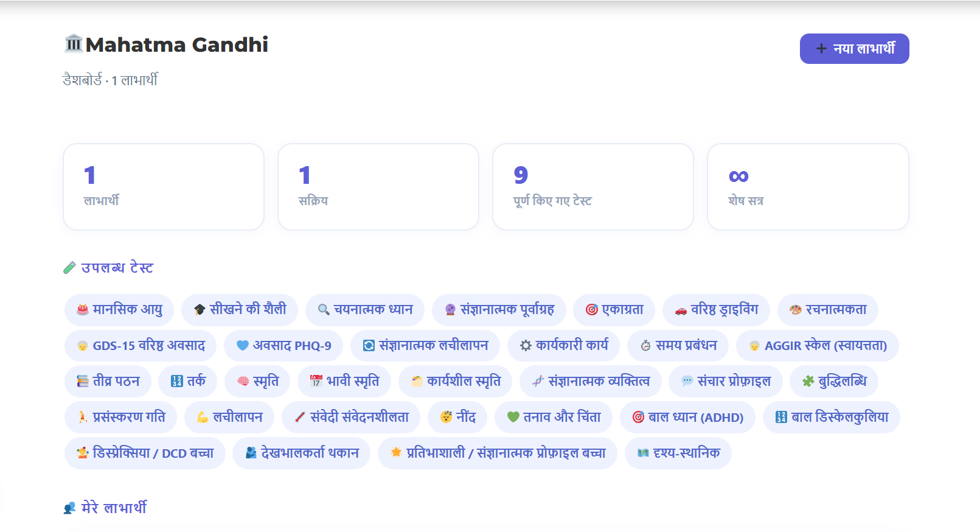Select AGGIR स्केल (स्वायत्तता) test
The width and height of the screenshot is (980, 532).
[818, 345]
